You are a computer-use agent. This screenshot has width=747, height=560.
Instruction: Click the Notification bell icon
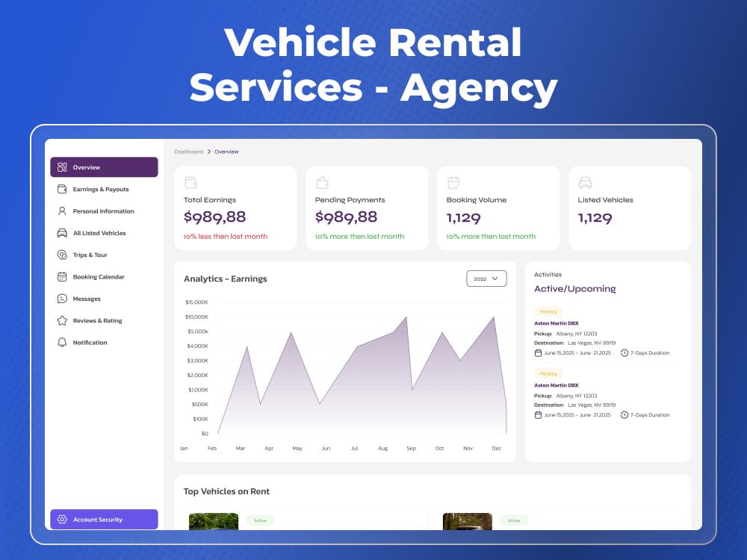point(62,343)
